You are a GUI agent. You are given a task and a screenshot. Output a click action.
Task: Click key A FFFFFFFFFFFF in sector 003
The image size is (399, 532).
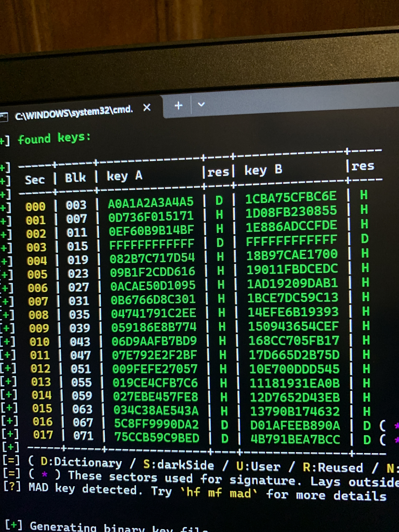click(x=151, y=244)
